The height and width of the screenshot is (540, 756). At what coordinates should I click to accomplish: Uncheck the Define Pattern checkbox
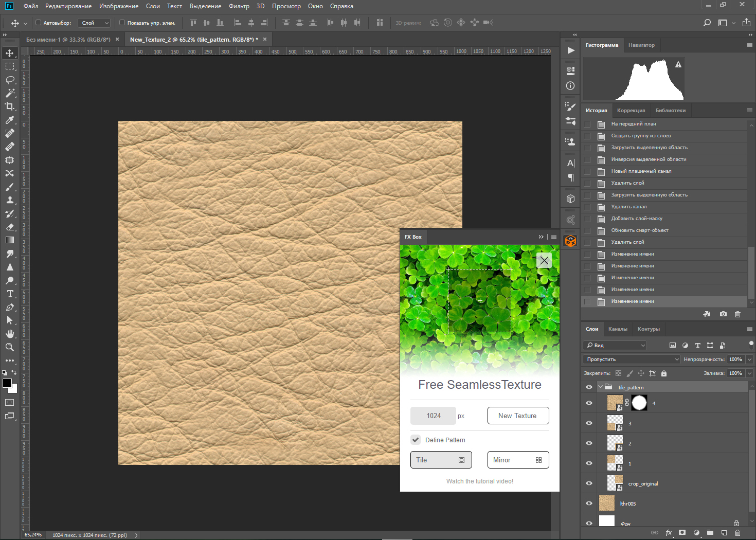pyautogui.click(x=416, y=440)
